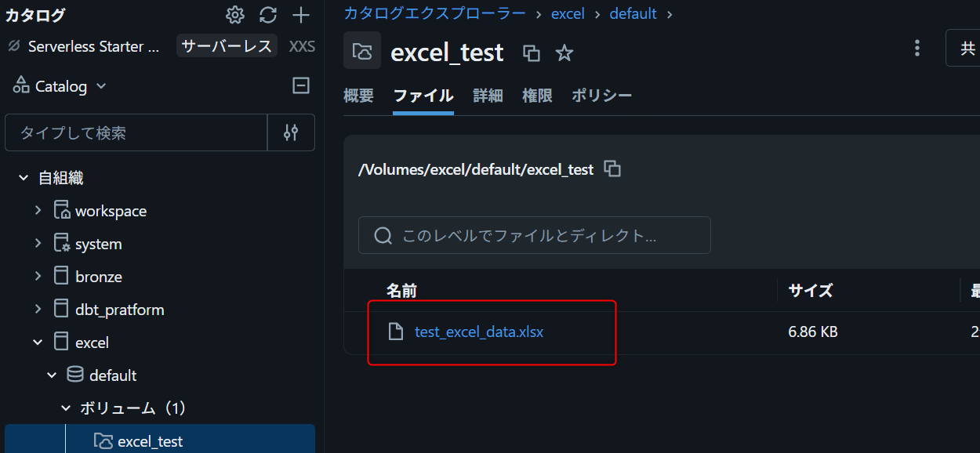Open the kebab menu beside excel_test title

916,49
